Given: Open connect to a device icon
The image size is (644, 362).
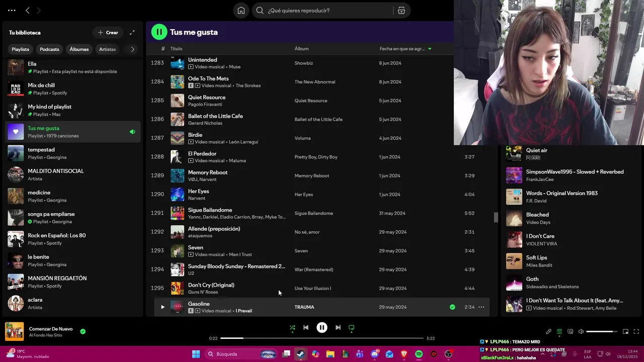Looking at the screenshot, I should (x=570, y=331).
